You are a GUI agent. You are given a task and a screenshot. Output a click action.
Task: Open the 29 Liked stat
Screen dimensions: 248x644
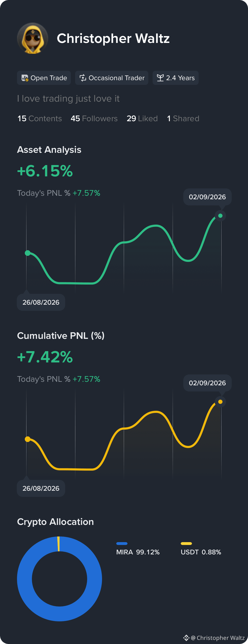pyautogui.click(x=142, y=119)
